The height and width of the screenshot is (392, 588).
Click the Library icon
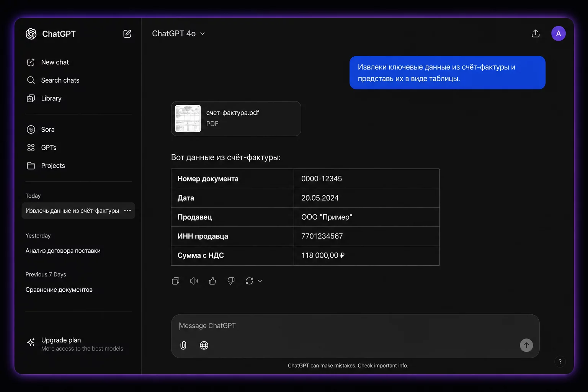[x=31, y=98]
